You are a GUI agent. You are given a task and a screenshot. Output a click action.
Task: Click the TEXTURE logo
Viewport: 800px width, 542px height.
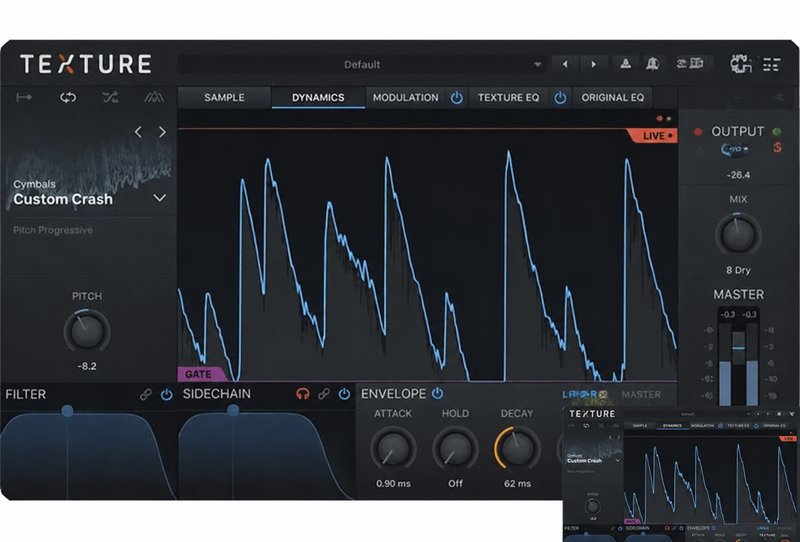[x=86, y=64]
